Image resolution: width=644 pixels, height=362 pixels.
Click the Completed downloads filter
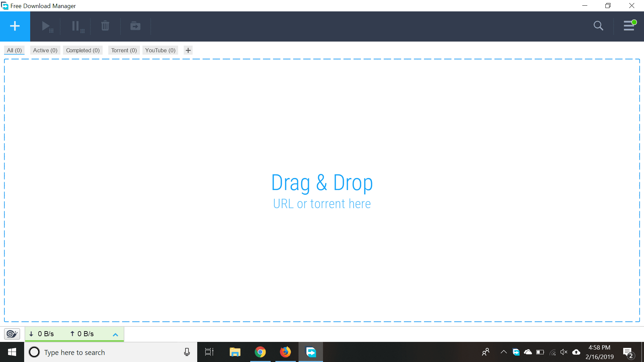[83, 50]
